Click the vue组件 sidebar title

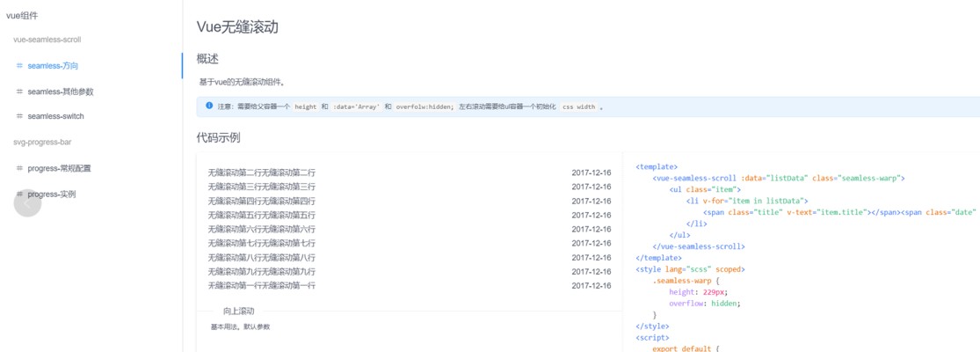tap(22, 16)
